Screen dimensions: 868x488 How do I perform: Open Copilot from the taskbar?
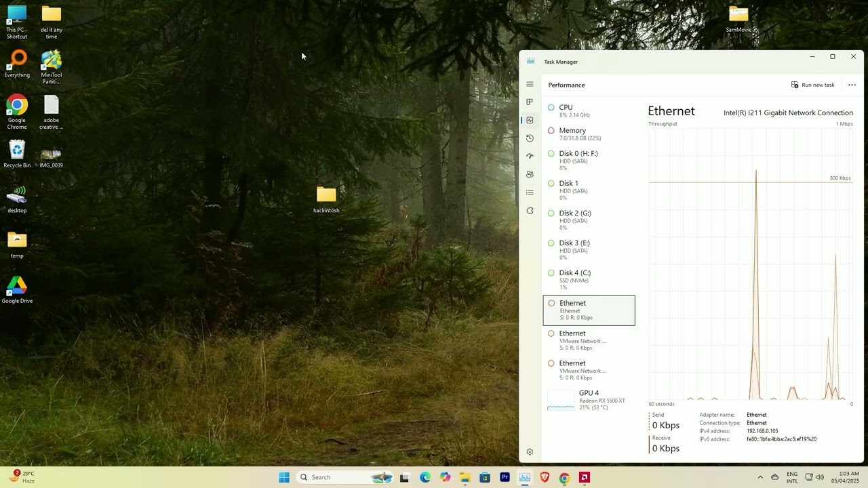pyautogui.click(x=445, y=477)
